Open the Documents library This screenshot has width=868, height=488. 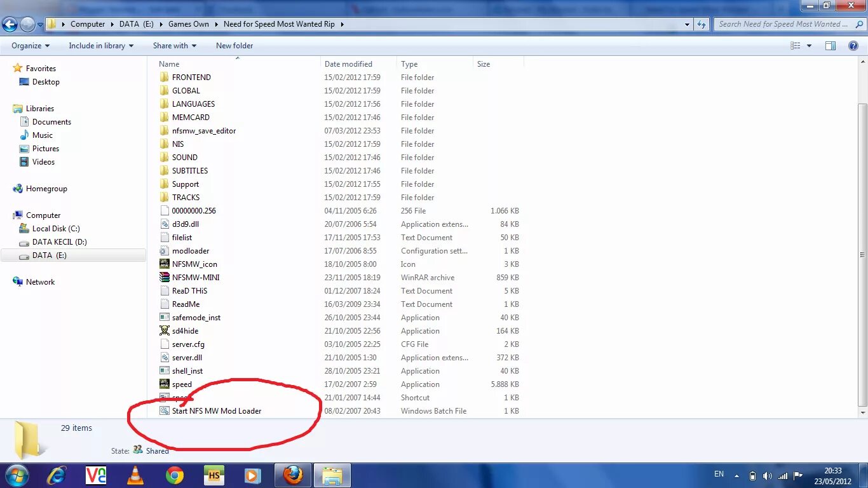(x=51, y=122)
